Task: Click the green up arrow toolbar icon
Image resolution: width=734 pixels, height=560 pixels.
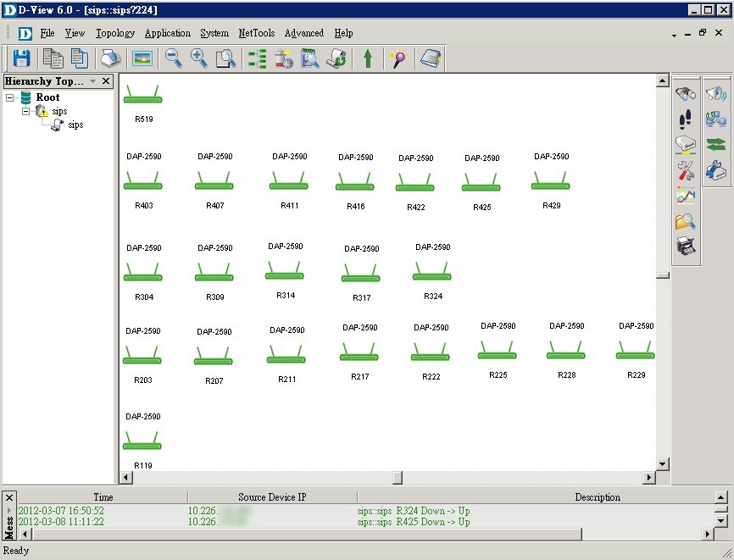Action: 368,58
